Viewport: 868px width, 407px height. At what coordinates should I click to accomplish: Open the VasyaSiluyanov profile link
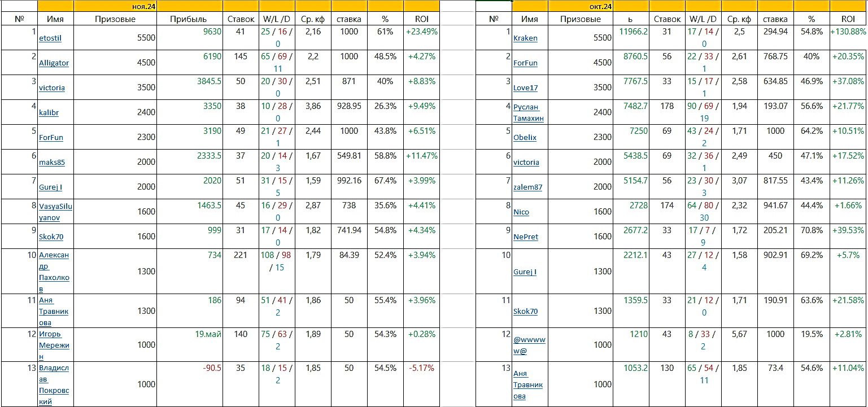55,212
